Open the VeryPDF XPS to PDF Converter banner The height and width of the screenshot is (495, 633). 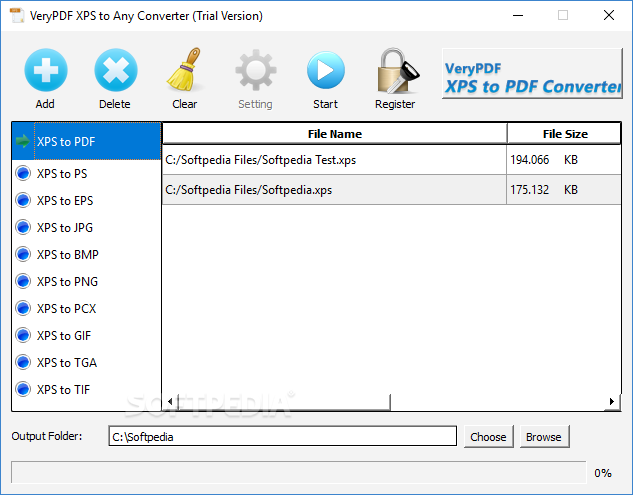532,73
